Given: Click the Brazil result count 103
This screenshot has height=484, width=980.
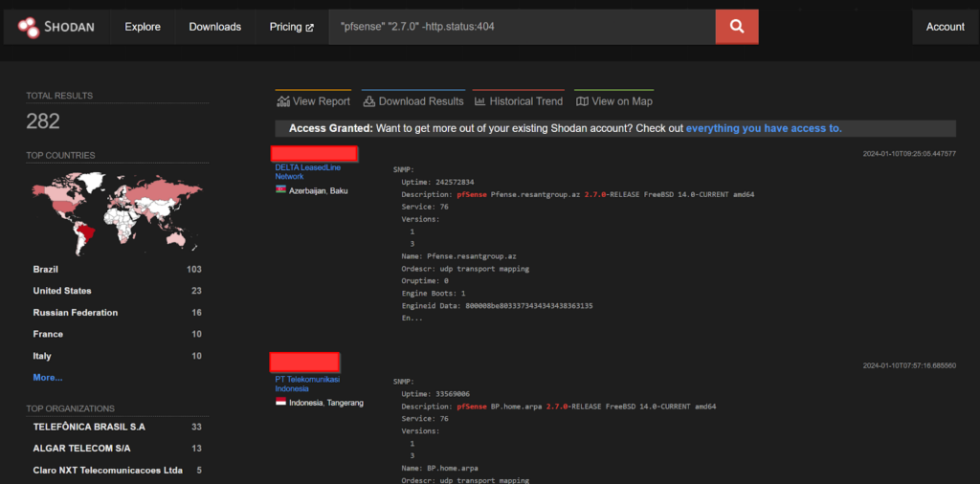Looking at the screenshot, I should point(193,269).
